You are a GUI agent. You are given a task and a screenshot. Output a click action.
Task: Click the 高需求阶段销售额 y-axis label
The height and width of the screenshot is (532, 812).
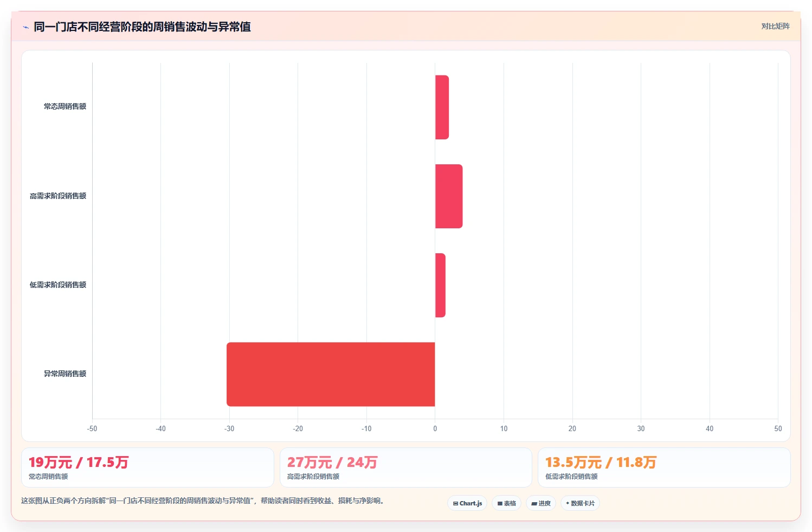pos(58,196)
